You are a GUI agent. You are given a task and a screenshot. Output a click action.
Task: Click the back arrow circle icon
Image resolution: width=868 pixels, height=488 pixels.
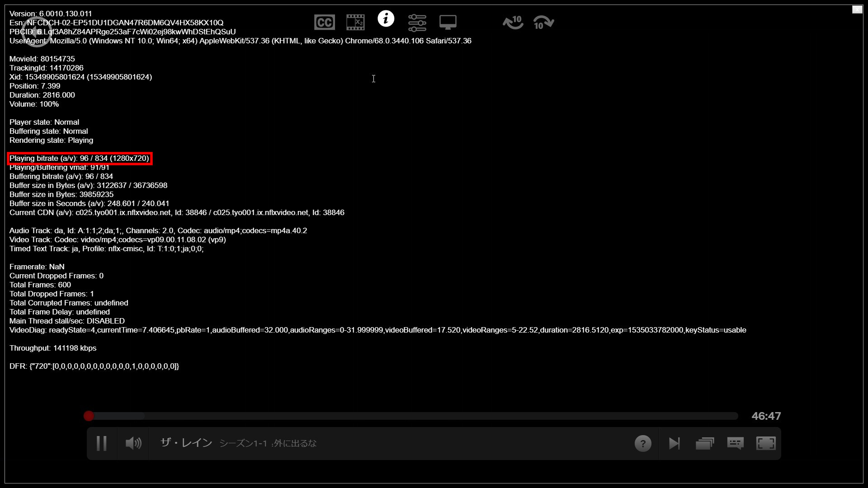[36, 32]
